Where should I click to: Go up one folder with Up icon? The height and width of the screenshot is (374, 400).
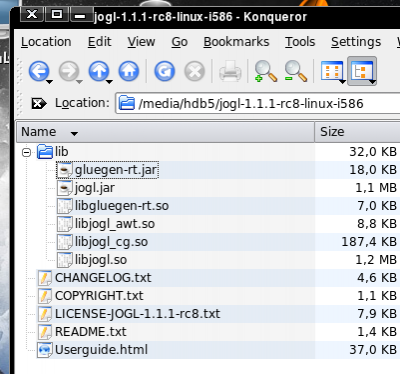[99, 71]
